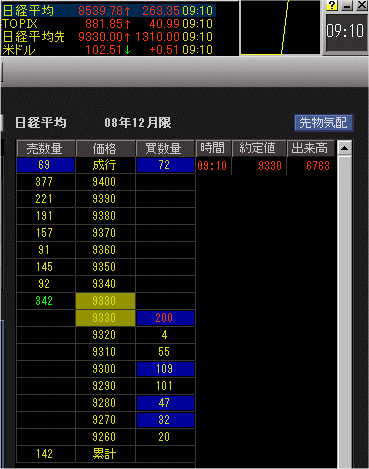Click sell quantity 191
This screenshot has width=369, height=469.
coord(46,216)
